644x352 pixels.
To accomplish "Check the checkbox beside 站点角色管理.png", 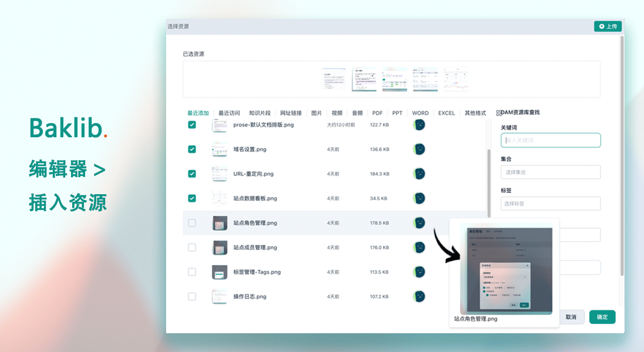I will click(192, 223).
